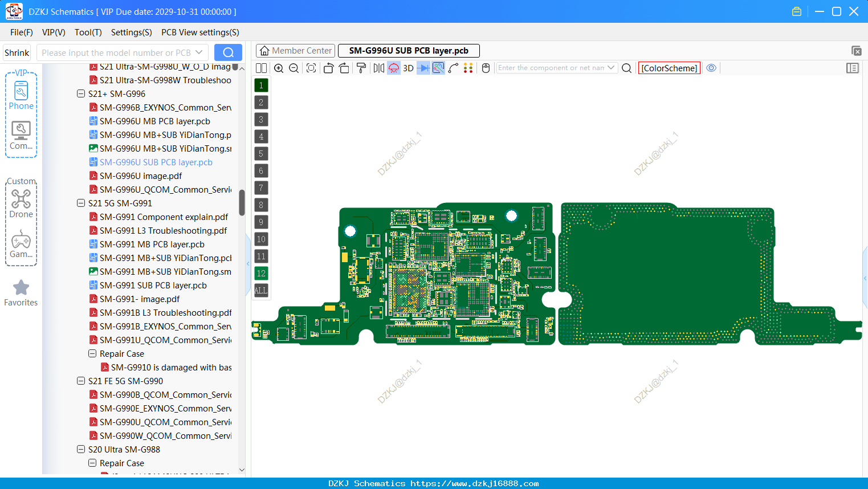This screenshot has width=868, height=489.
Task: Select the paint roller tool
Action: pyautogui.click(x=361, y=68)
